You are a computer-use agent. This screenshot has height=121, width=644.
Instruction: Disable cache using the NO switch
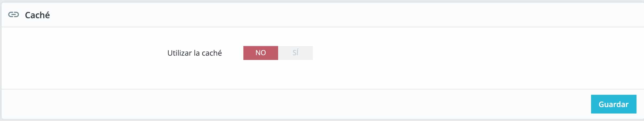tap(260, 53)
